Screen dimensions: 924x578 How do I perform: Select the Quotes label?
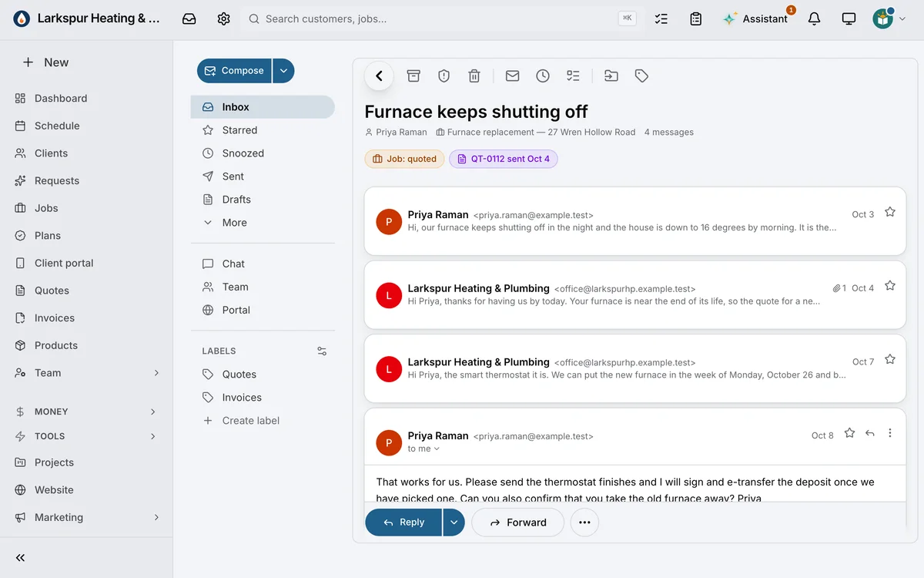pos(263,375)
